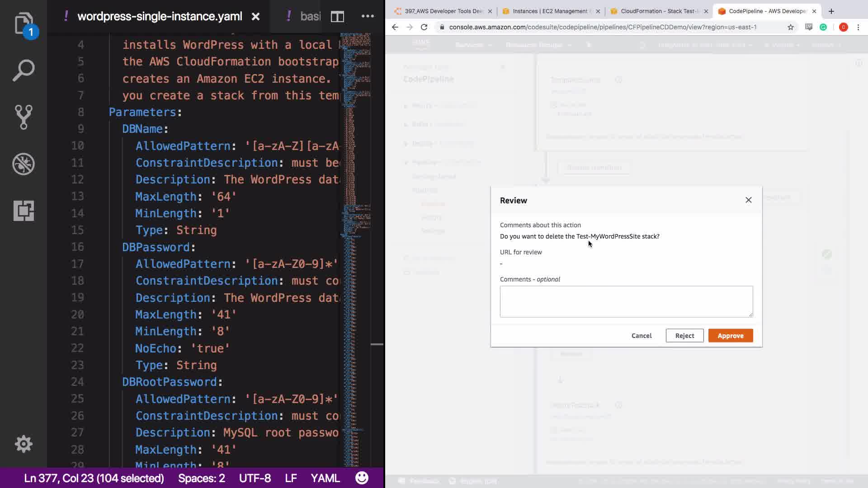Open editor more actions ellipsis
This screenshot has height=488, width=868.
point(368,16)
